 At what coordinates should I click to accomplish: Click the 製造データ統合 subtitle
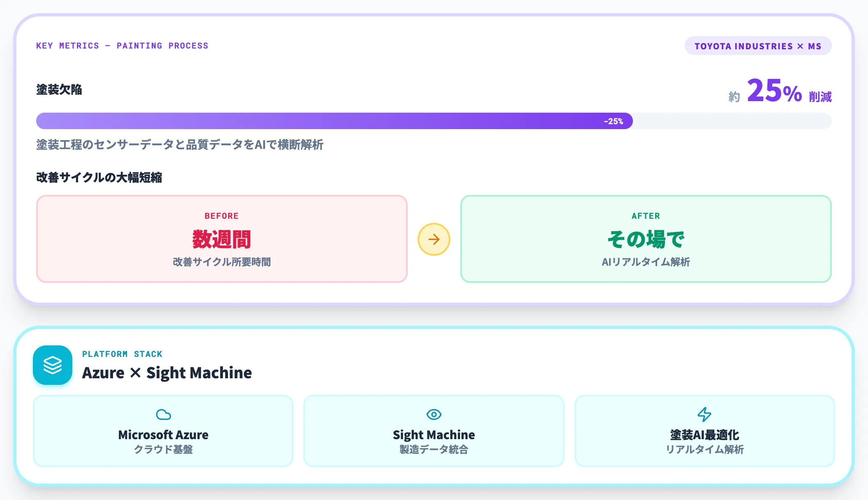434,449
